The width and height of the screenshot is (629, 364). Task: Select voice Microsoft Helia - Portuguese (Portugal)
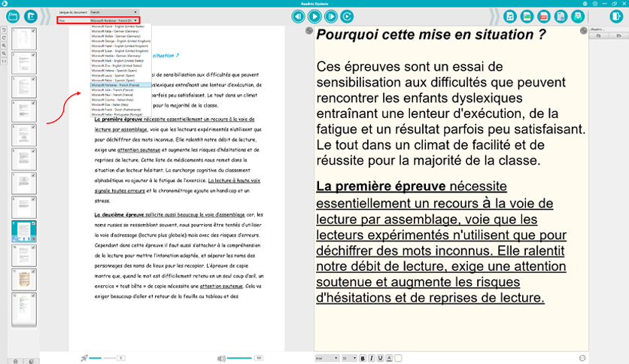120,114
